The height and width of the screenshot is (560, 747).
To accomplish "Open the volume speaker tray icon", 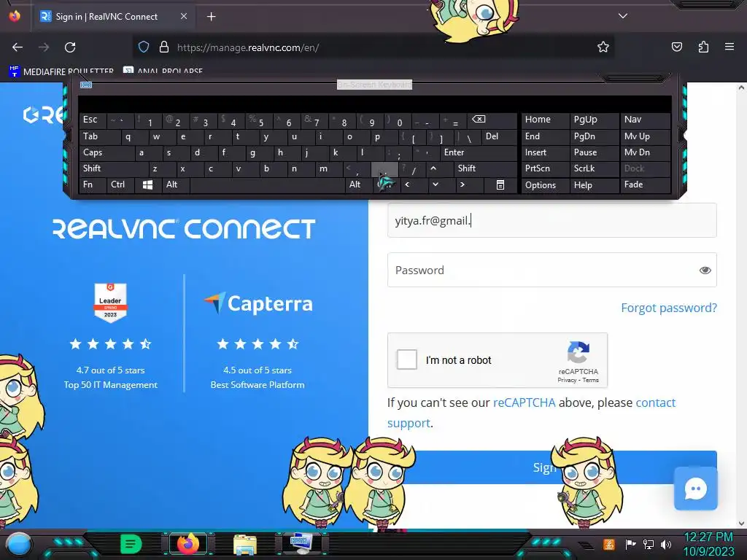I will (x=666, y=544).
